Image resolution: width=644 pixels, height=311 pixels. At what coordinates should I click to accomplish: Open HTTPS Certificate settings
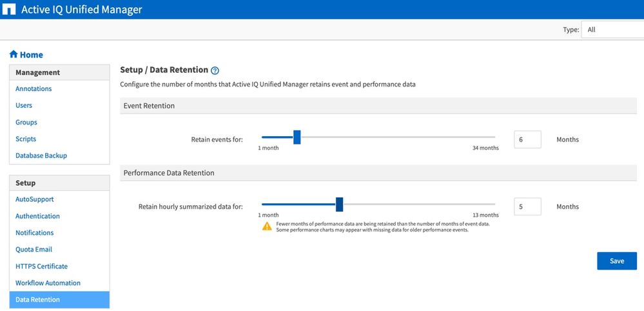pos(41,266)
